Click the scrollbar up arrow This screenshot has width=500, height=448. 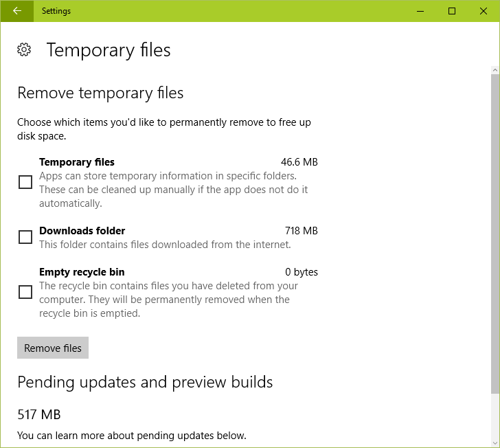[495, 70]
